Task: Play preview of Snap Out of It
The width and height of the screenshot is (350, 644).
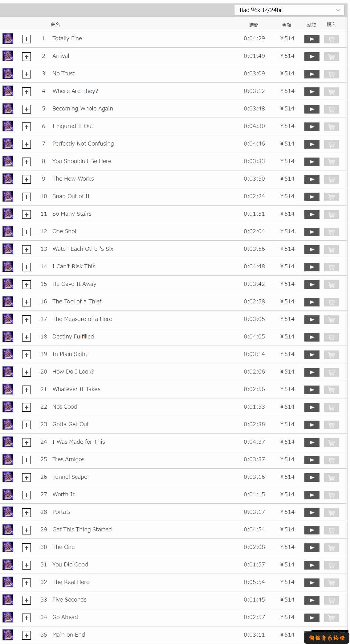Action: point(312,197)
